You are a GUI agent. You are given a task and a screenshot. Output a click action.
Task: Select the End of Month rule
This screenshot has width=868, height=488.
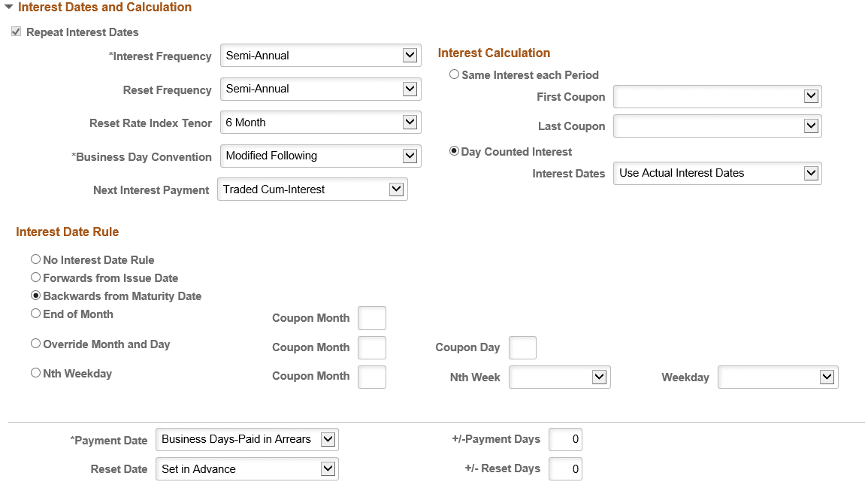[x=35, y=314]
